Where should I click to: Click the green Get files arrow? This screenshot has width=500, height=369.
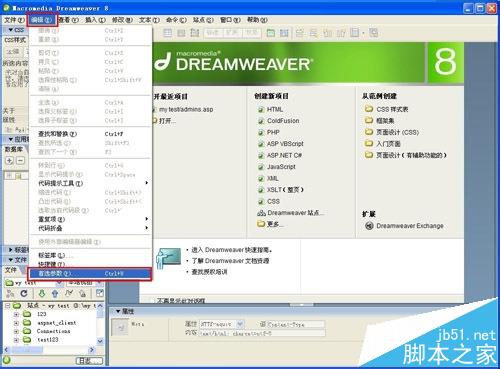coord(41,293)
